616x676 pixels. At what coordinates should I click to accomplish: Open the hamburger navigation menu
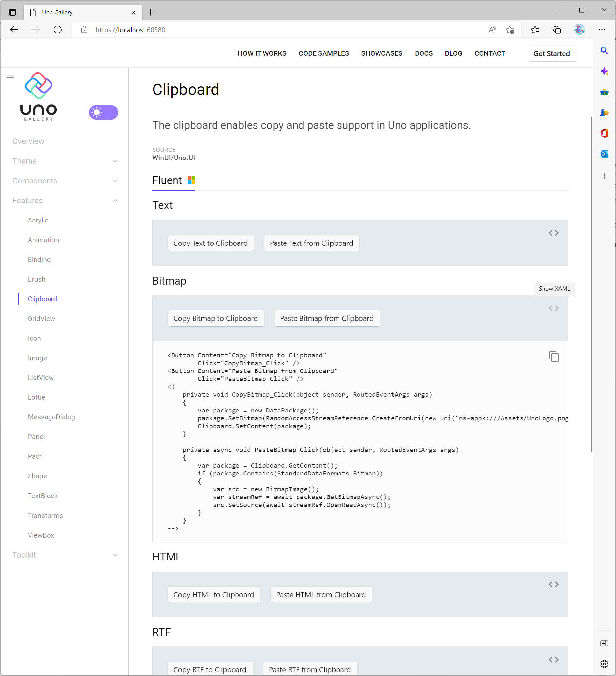pos(10,77)
